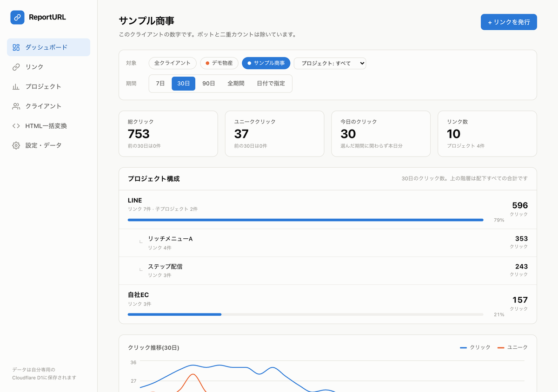Click the +リンクを発行 button
Image resolution: width=558 pixels, height=392 pixels.
click(509, 22)
